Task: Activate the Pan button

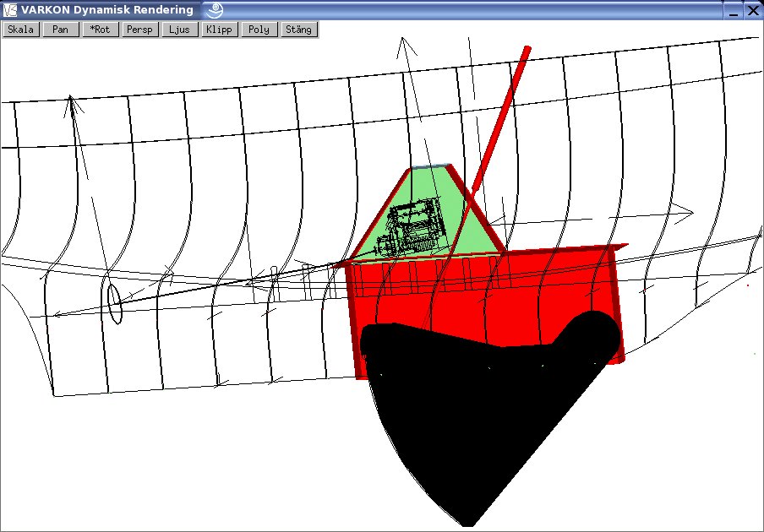Action: click(60, 30)
